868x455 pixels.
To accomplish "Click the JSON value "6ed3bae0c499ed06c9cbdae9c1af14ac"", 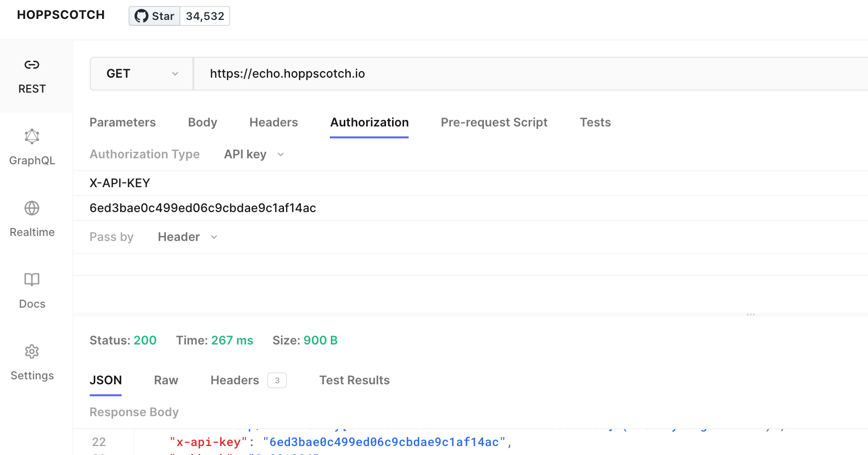I will pos(384,442).
